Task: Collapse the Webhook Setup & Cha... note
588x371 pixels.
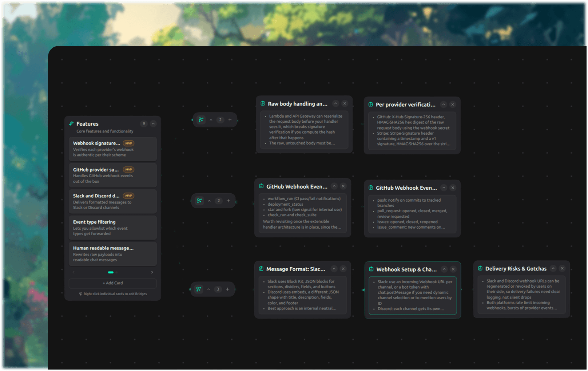Action: point(444,269)
